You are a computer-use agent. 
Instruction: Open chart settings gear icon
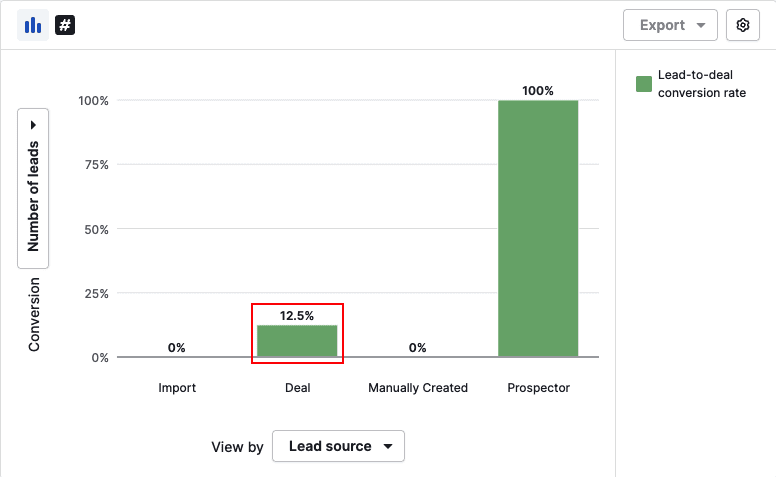point(742,25)
